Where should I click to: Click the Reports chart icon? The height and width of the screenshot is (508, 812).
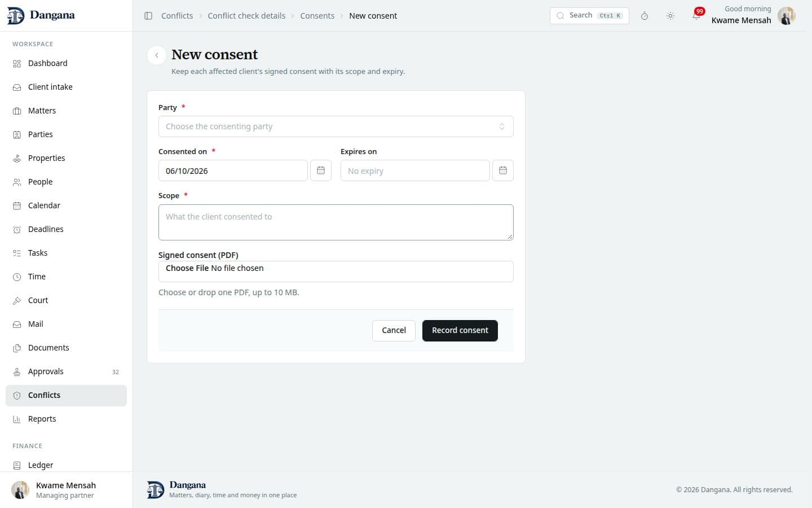[x=17, y=419]
